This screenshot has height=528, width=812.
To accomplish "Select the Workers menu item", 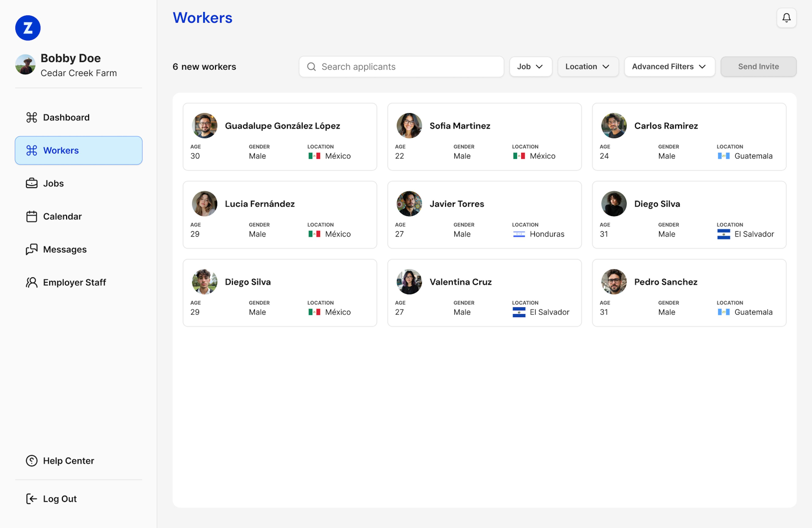I will click(x=78, y=151).
